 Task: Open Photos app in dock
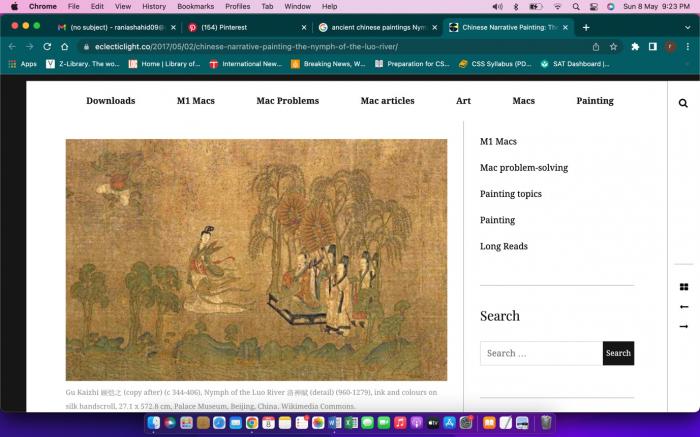(x=318, y=422)
